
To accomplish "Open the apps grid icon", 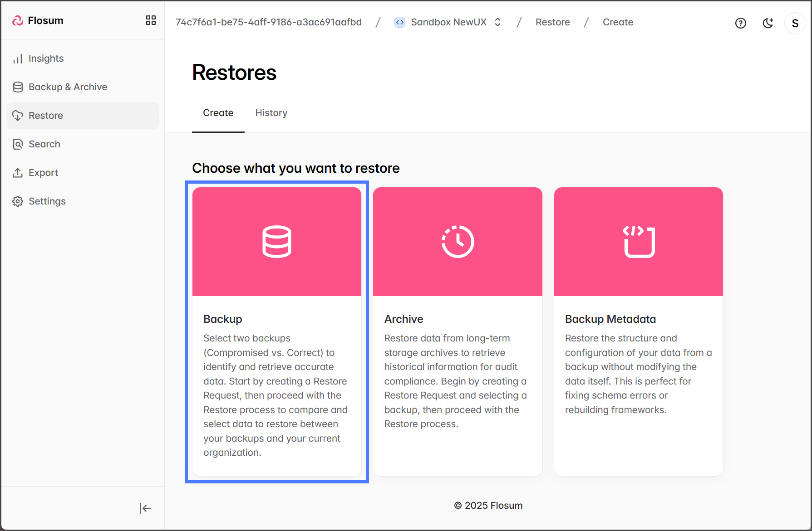I will click(151, 20).
